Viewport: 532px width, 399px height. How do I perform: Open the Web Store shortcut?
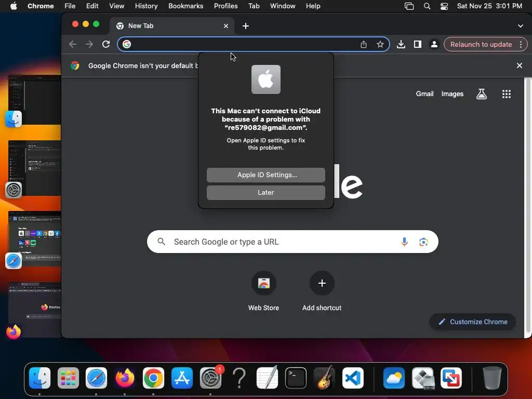263,283
